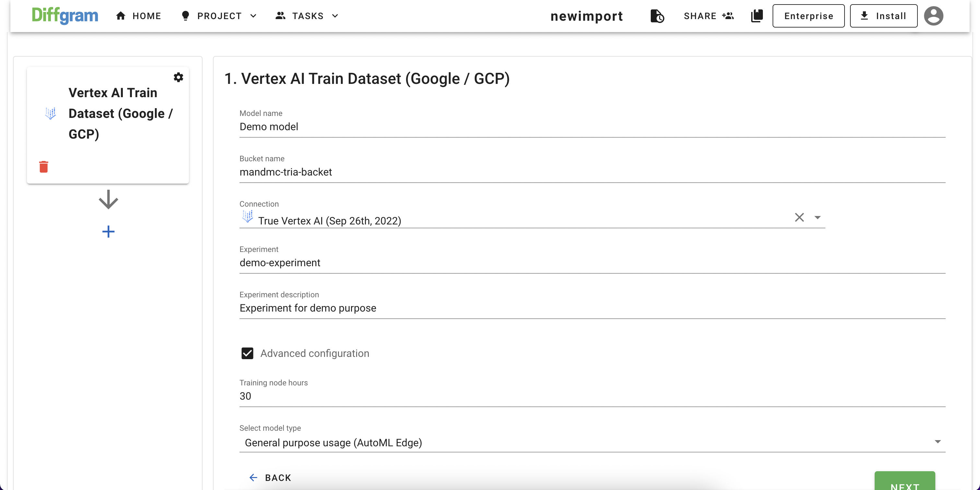Image resolution: width=980 pixels, height=490 pixels.
Task: Clear the Connection selection with X icon
Action: 799,217
